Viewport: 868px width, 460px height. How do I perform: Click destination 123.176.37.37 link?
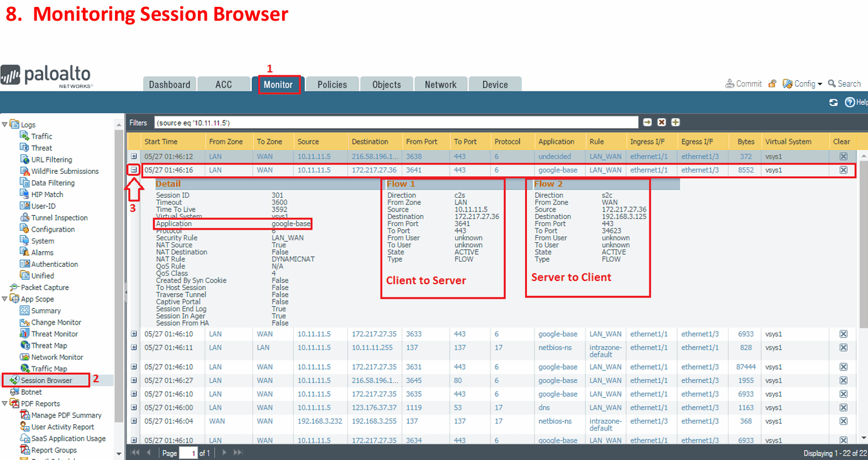[x=374, y=408]
